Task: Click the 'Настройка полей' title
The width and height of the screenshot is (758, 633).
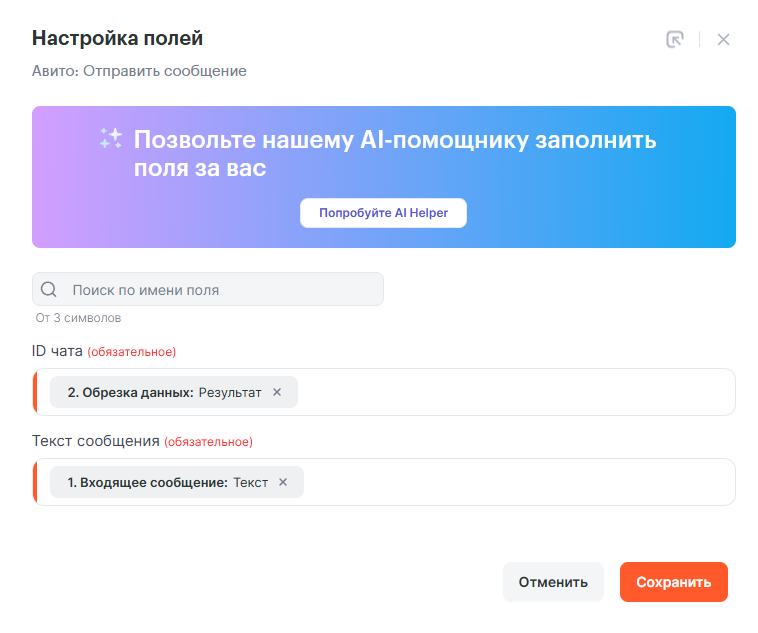Action: click(x=118, y=39)
